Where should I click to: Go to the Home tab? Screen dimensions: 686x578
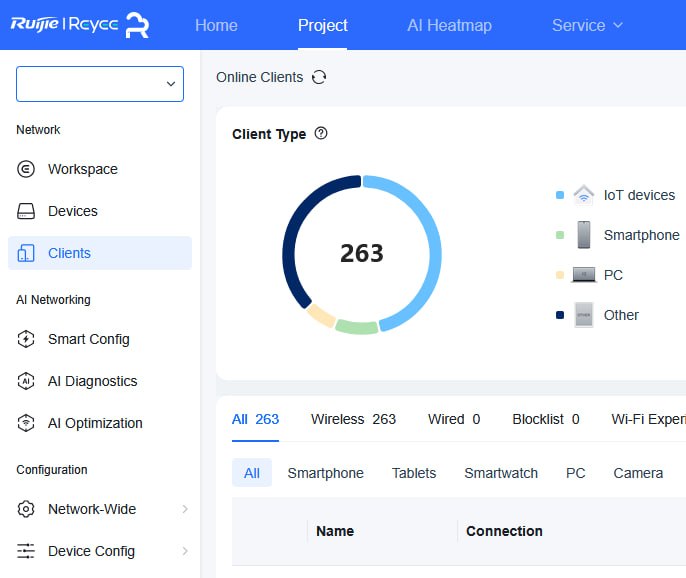(x=216, y=25)
